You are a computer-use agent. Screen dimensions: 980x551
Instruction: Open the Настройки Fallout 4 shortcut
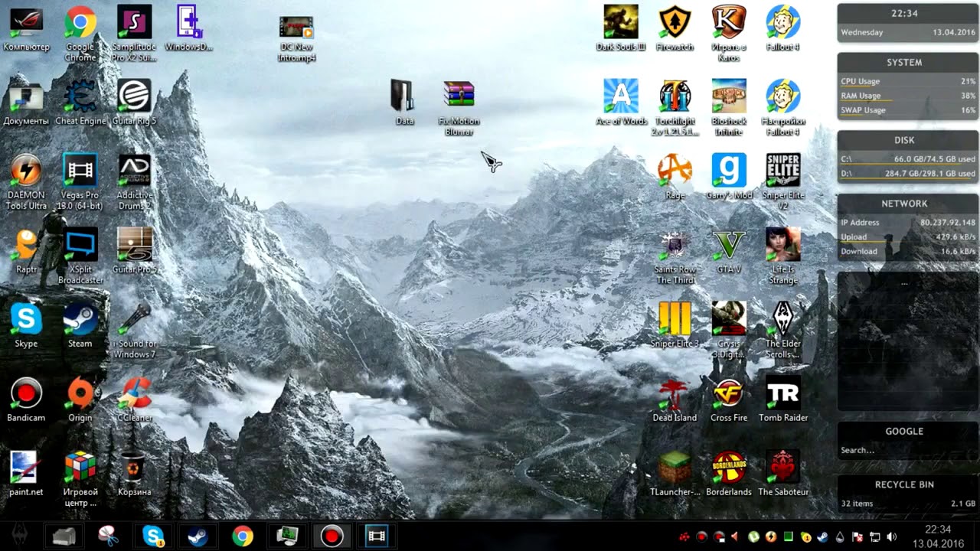[783, 108]
